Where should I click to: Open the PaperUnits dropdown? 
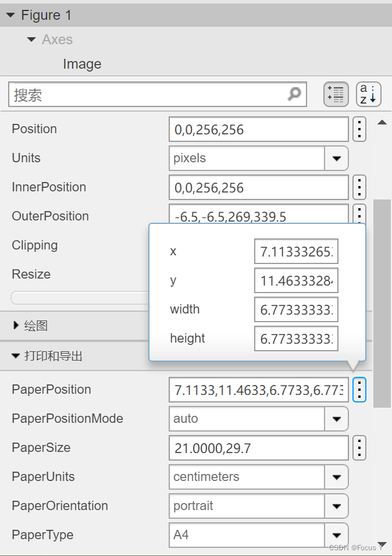click(336, 477)
